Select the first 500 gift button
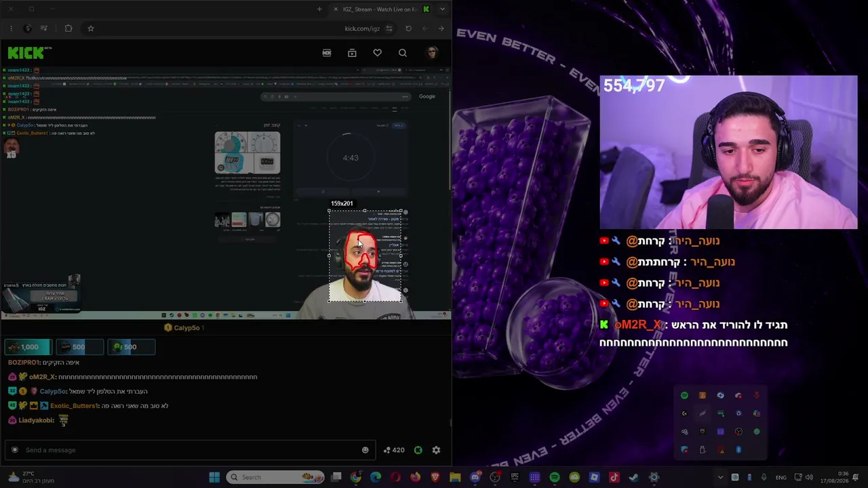 [79, 347]
